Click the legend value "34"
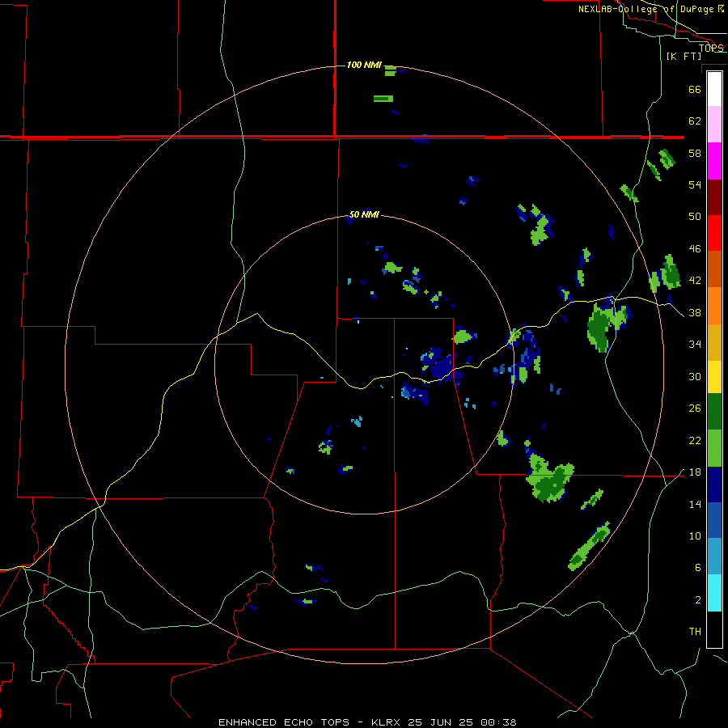This screenshot has width=728, height=728. [695, 345]
